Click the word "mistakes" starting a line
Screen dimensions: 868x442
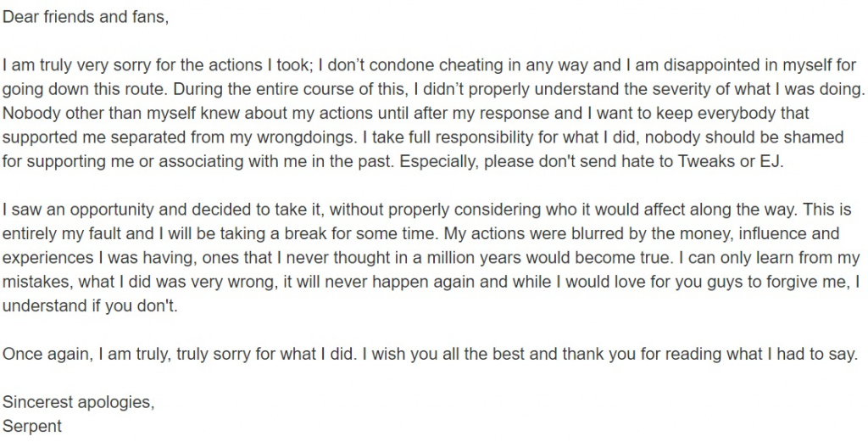[38, 282]
